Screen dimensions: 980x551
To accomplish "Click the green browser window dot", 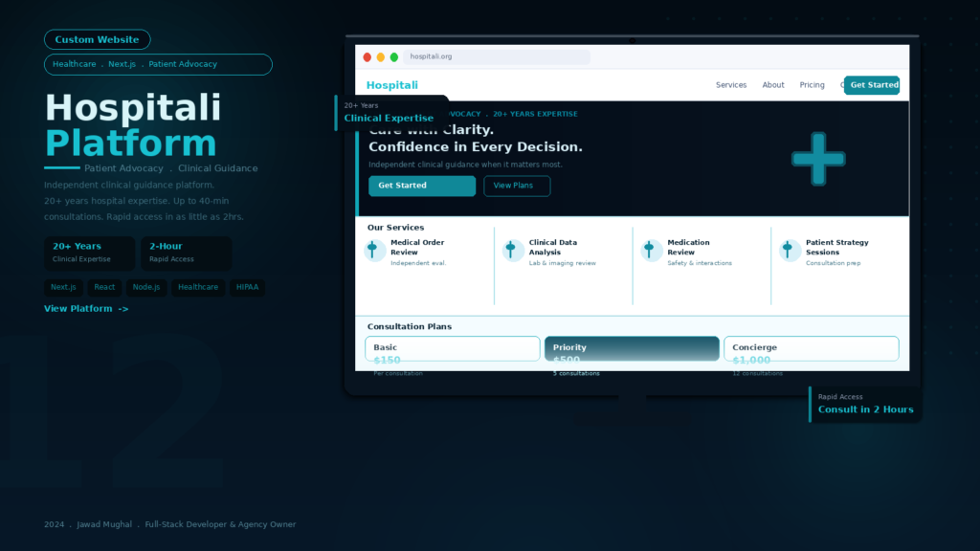I will tap(393, 56).
